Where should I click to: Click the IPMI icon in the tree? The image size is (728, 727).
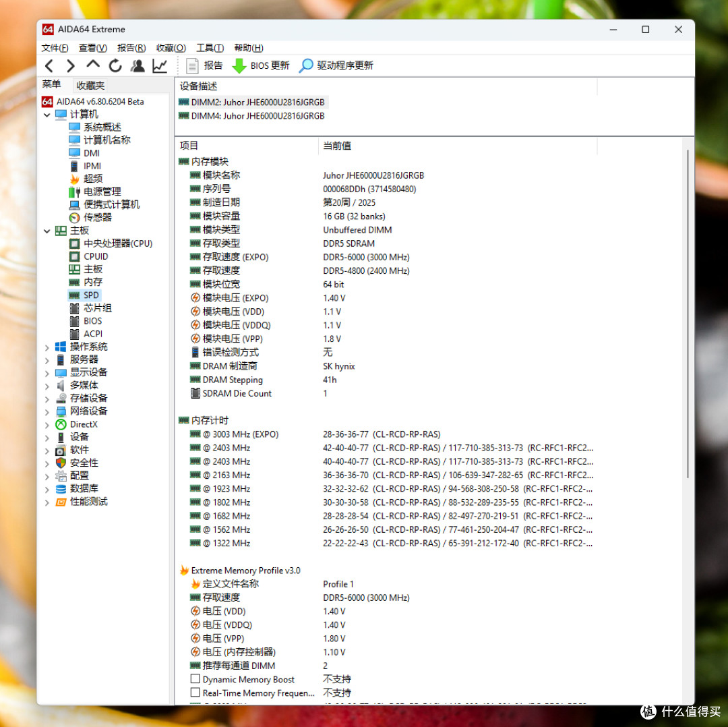[74, 166]
